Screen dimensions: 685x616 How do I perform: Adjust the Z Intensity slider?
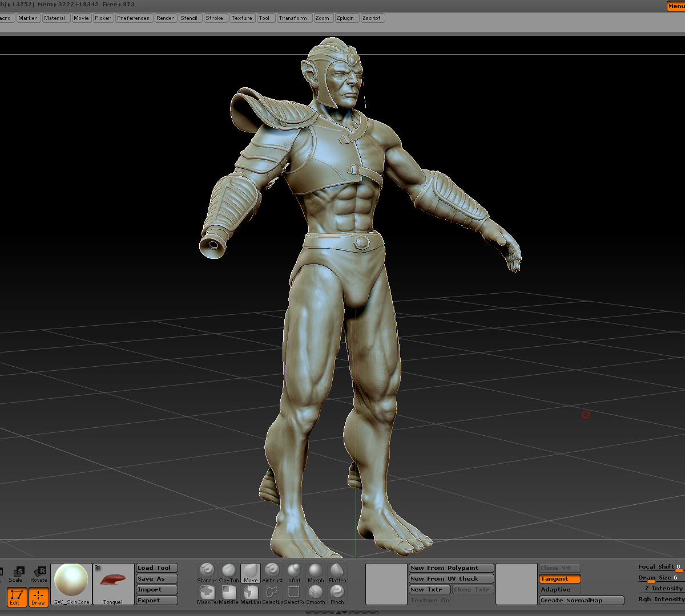661,589
